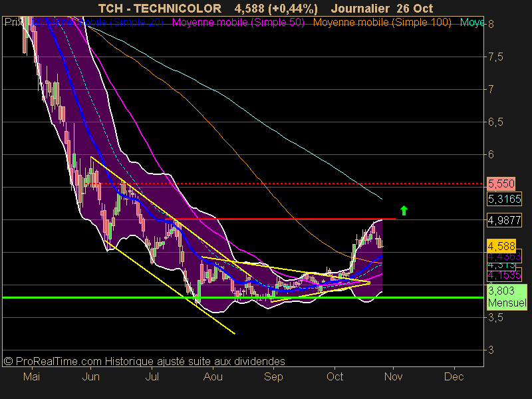This screenshot has height=399, width=532.
Task: Click the ProRealTime.com copyright text
Action: [x=144, y=361]
